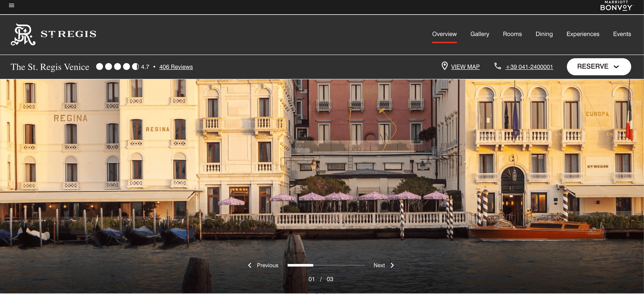The image size is (644, 294).
Task: Click the chevron inside the RESERVE button
Action: coord(616,67)
